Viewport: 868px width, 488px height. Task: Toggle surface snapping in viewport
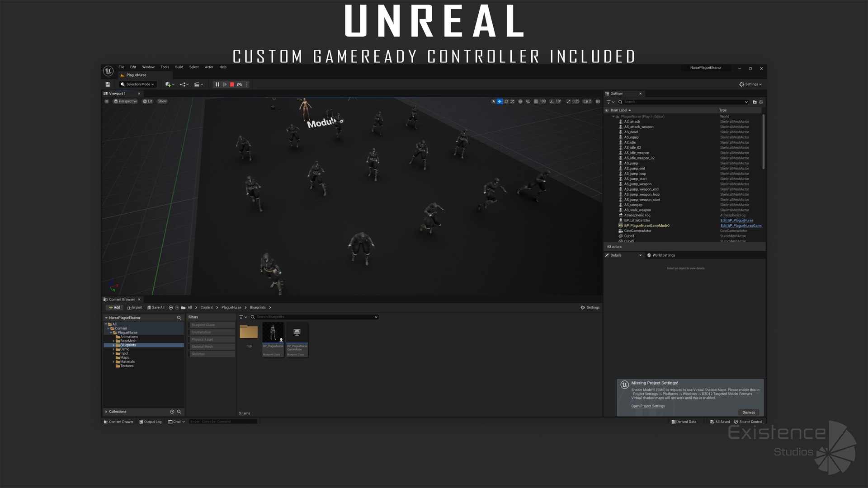point(528,102)
